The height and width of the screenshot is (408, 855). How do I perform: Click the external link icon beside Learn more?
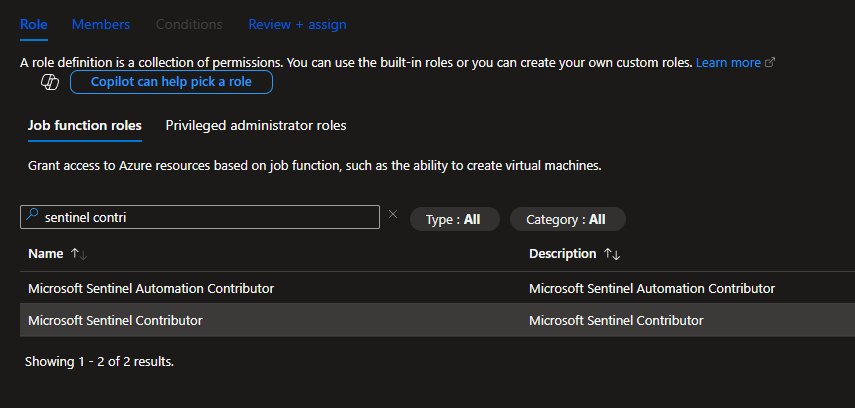click(770, 62)
